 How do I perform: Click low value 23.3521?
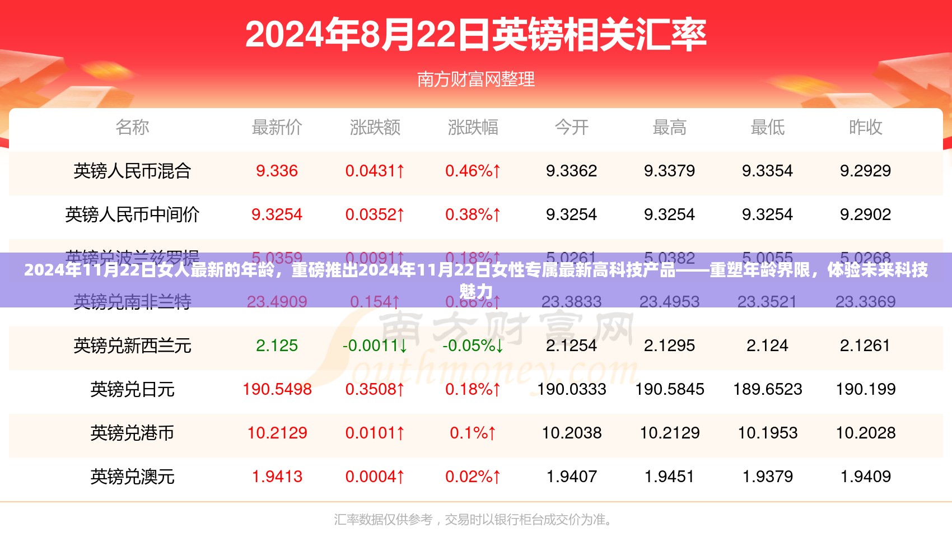pyautogui.click(x=767, y=302)
